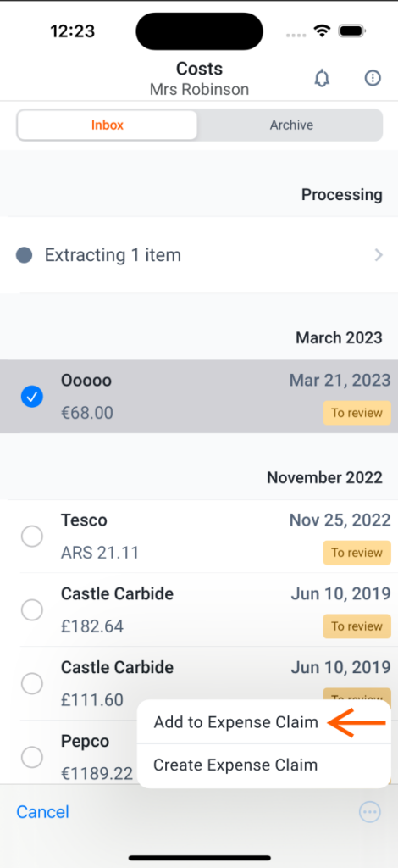Open the notifications bell icon
Screen dimensions: 398x868
(x=322, y=78)
